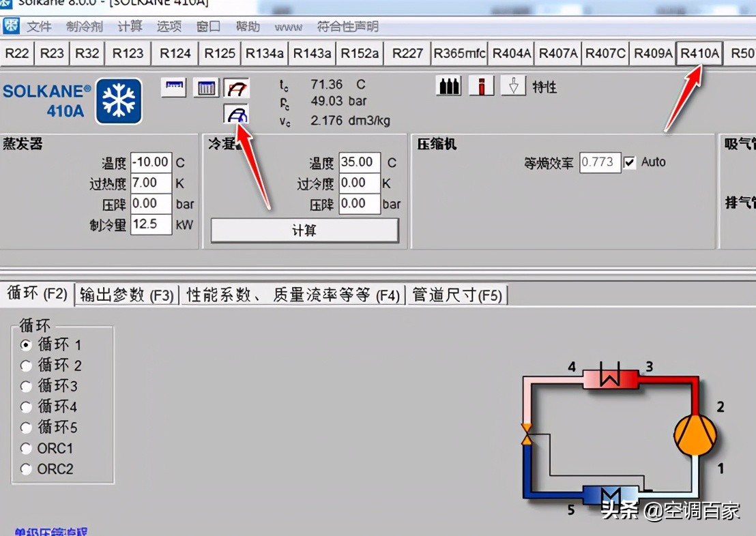Open the 管道尺寸(F5) tab
756x536 pixels.
click(x=457, y=295)
